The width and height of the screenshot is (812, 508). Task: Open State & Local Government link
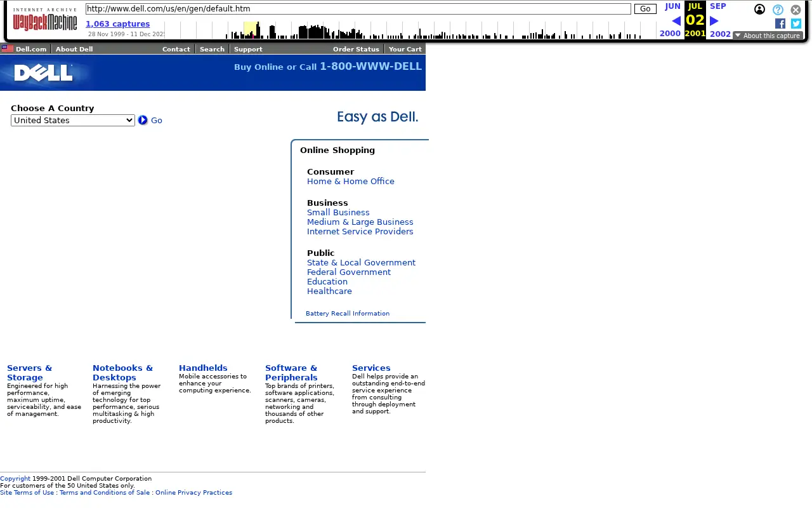click(362, 263)
